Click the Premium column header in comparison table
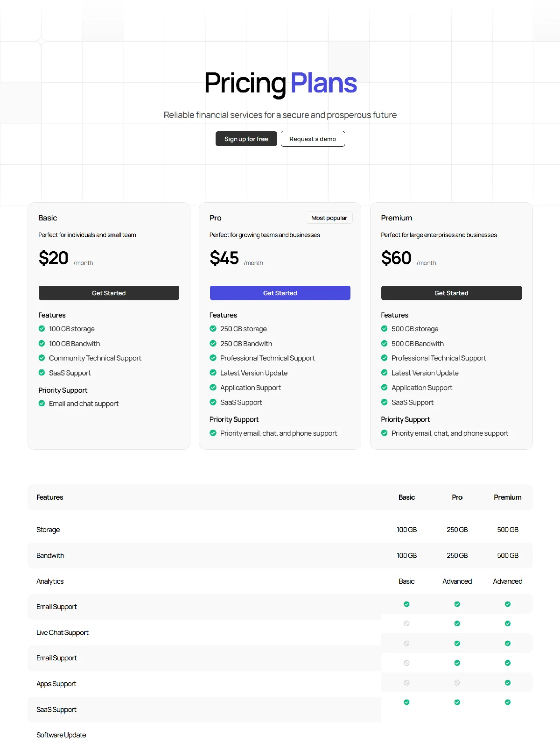 pyautogui.click(x=508, y=497)
